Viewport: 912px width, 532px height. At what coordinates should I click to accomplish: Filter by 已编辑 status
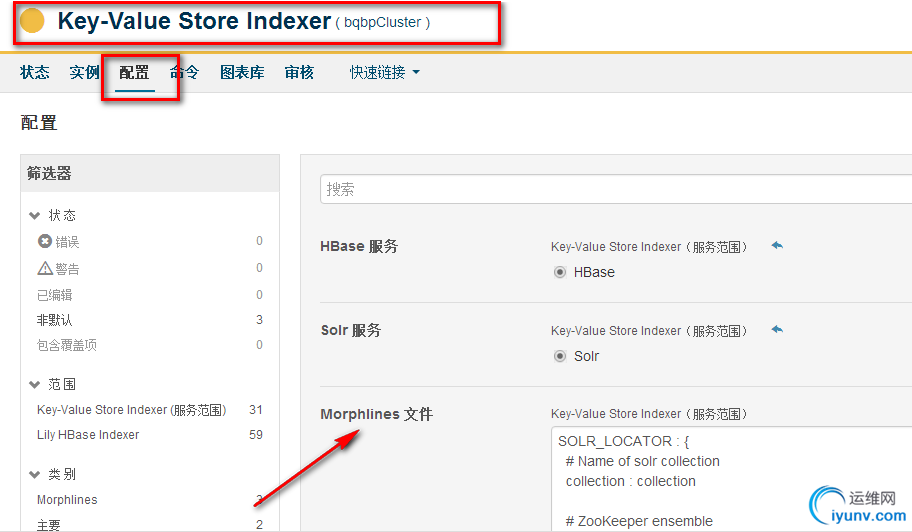coord(55,295)
